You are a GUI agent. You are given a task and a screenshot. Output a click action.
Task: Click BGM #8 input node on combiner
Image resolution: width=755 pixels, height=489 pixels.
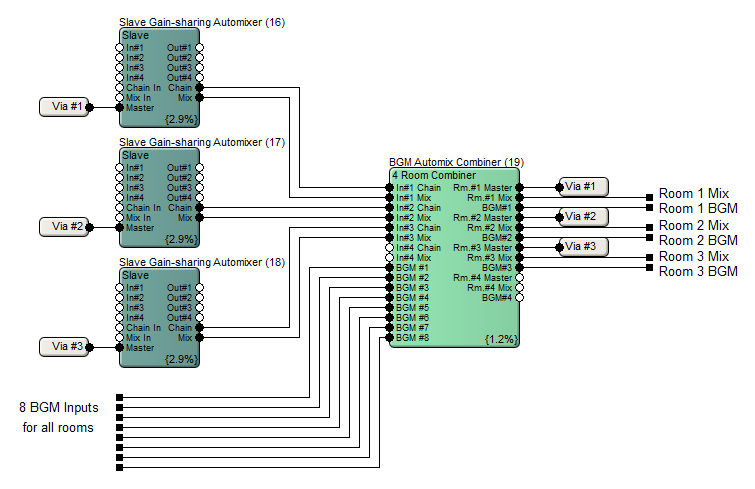(x=390, y=337)
